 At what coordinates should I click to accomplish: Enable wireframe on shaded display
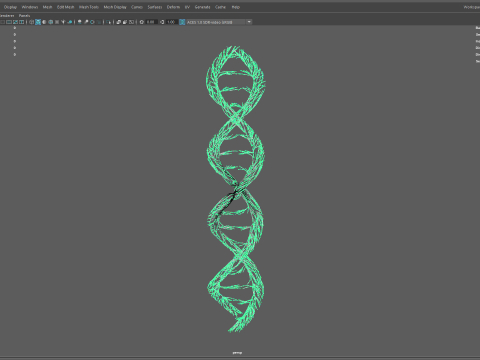tap(51, 22)
